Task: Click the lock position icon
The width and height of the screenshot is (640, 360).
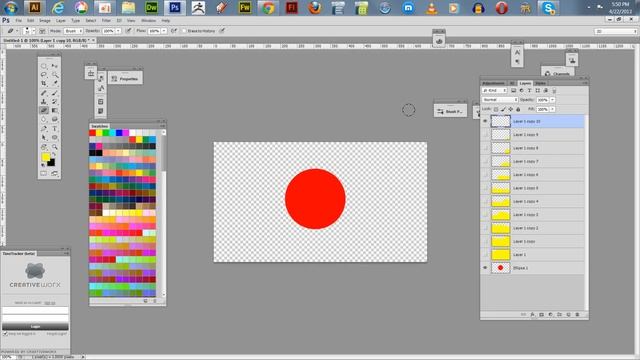Action: (x=511, y=109)
